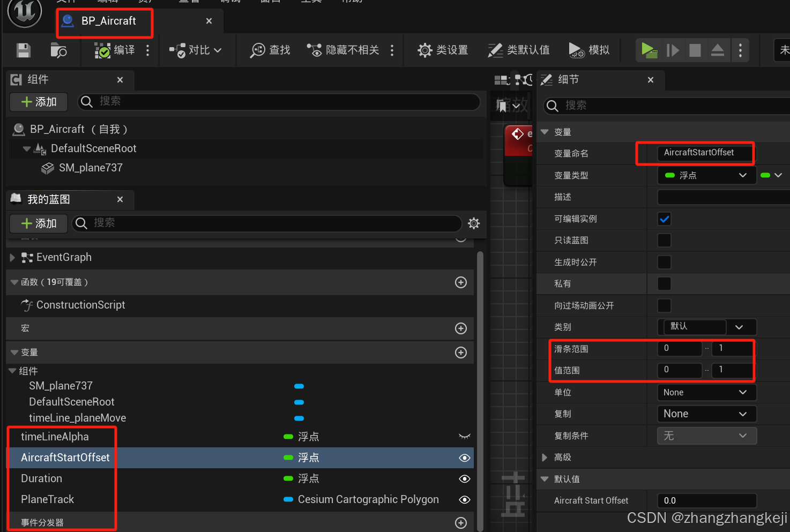The width and height of the screenshot is (790, 532).
Task: Open 单位 None units dropdown
Action: coord(707,393)
